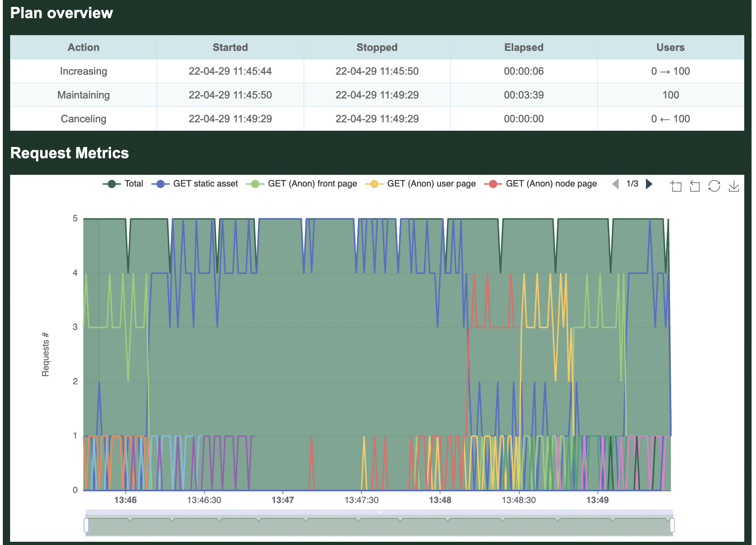Click the Maintaining users value 100
The image size is (756, 545).
[x=671, y=95]
